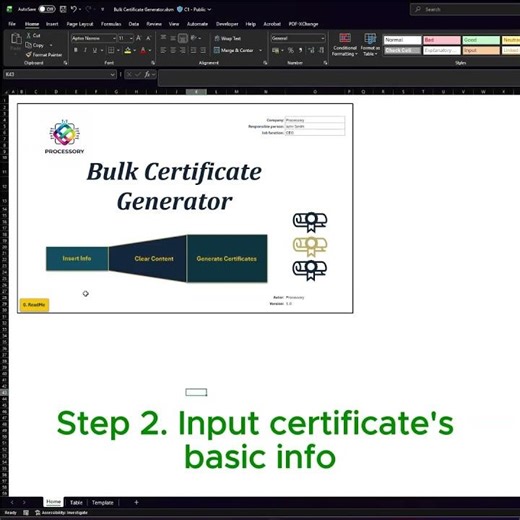Align text left
Viewport: 520px width, 520px height.
163,50
